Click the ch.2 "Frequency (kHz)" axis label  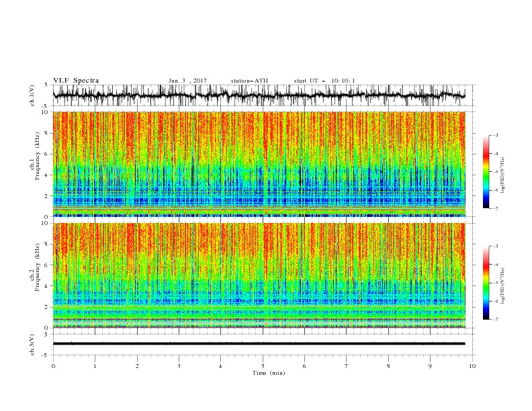(x=38, y=267)
